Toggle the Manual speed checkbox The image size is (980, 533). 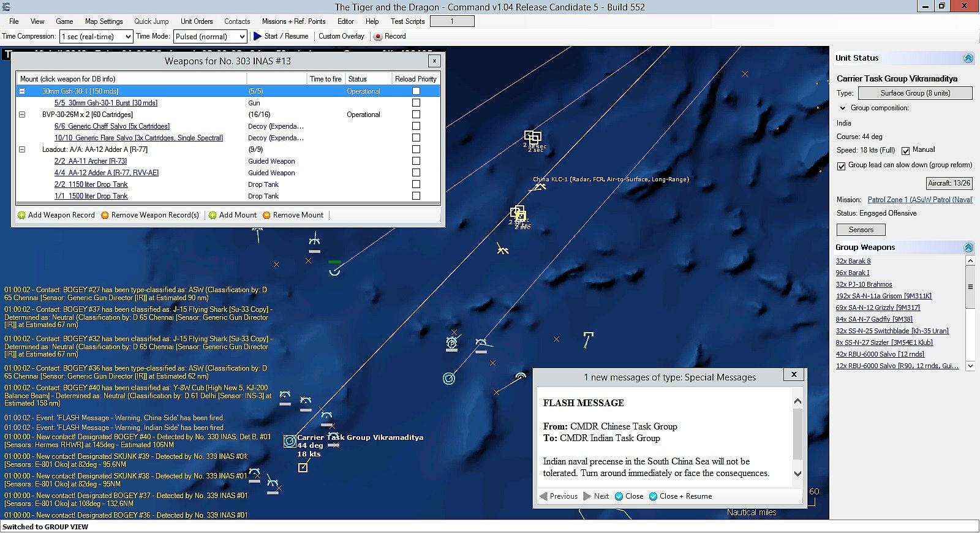(x=905, y=151)
